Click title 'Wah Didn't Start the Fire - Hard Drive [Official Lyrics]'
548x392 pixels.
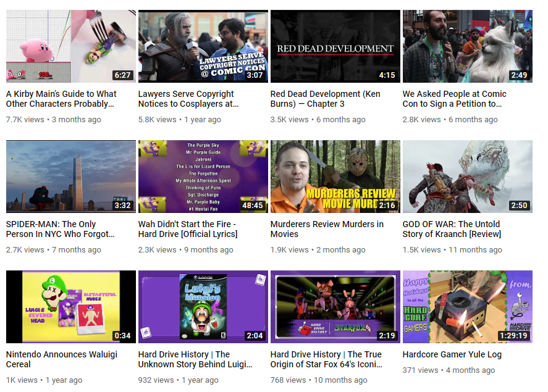coord(188,229)
